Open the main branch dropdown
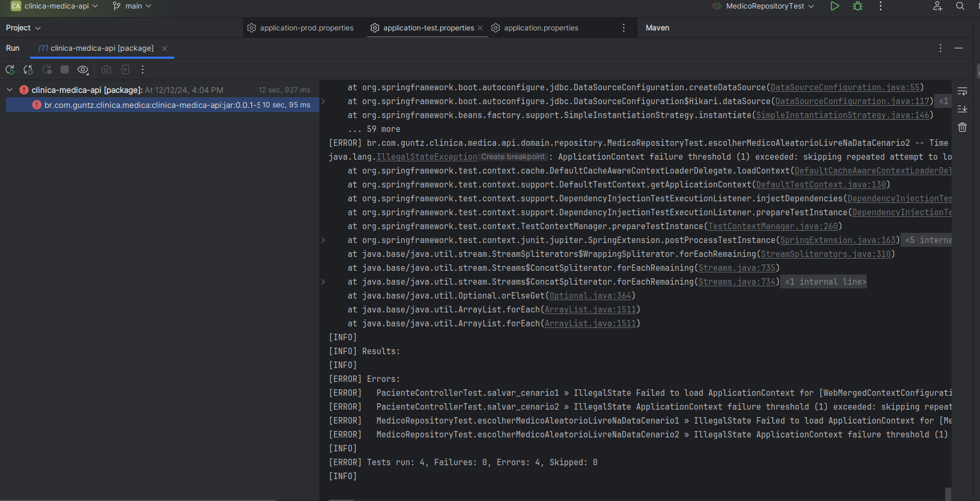The image size is (980, 501). pos(132,6)
